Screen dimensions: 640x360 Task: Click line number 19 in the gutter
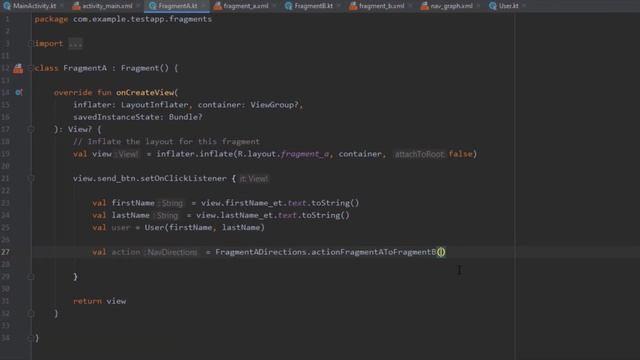5,154
